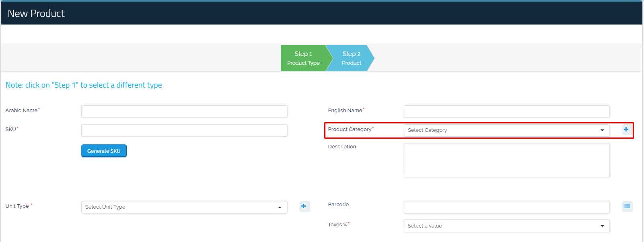
Task: Click the Unit Type label
Action: coord(17,206)
